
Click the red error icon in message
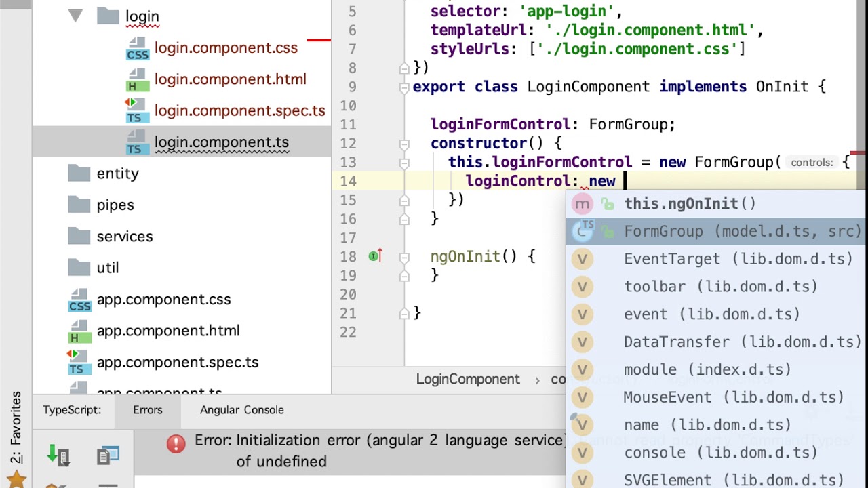click(176, 444)
